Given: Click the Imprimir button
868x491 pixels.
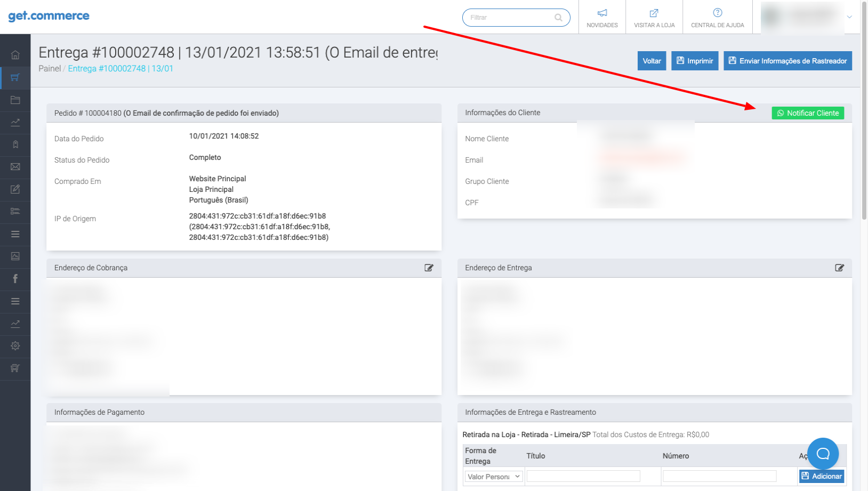Looking at the screenshot, I should (695, 61).
